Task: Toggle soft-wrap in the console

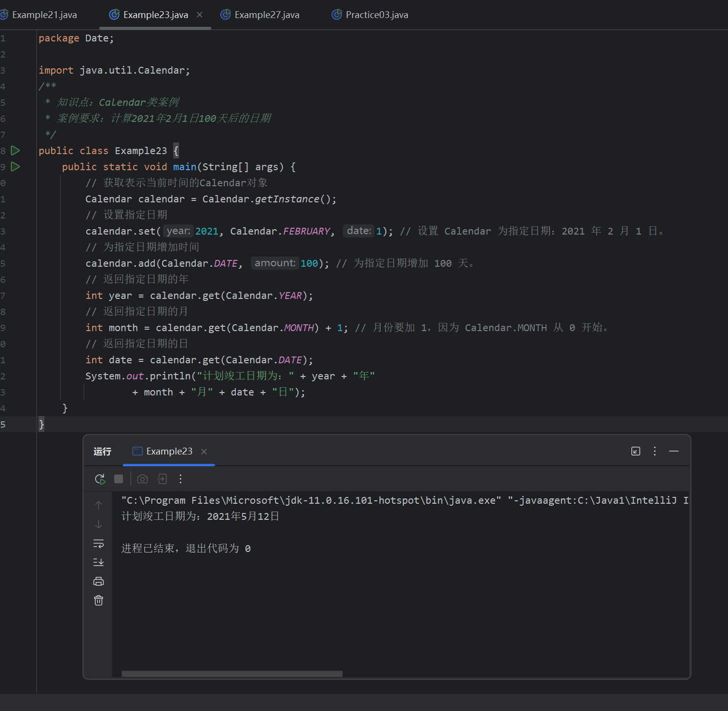Action: pyautogui.click(x=98, y=544)
